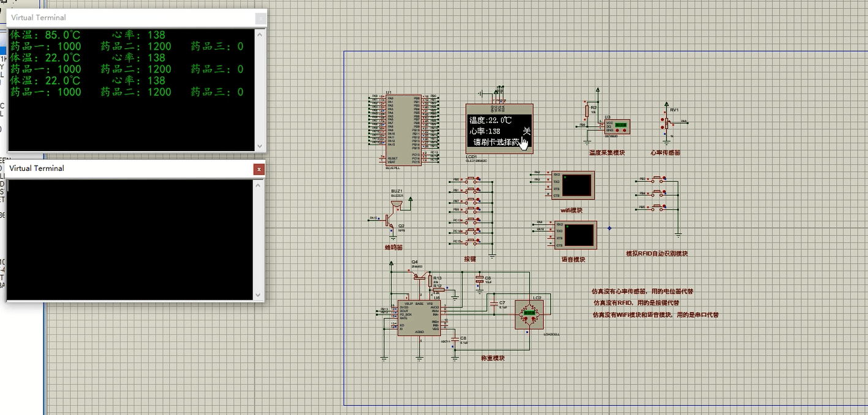This screenshot has width=868, height=415.
Task: Select the 语音模块 virtual terminal component
Action: pyautogui.click(x=575, y=235)
